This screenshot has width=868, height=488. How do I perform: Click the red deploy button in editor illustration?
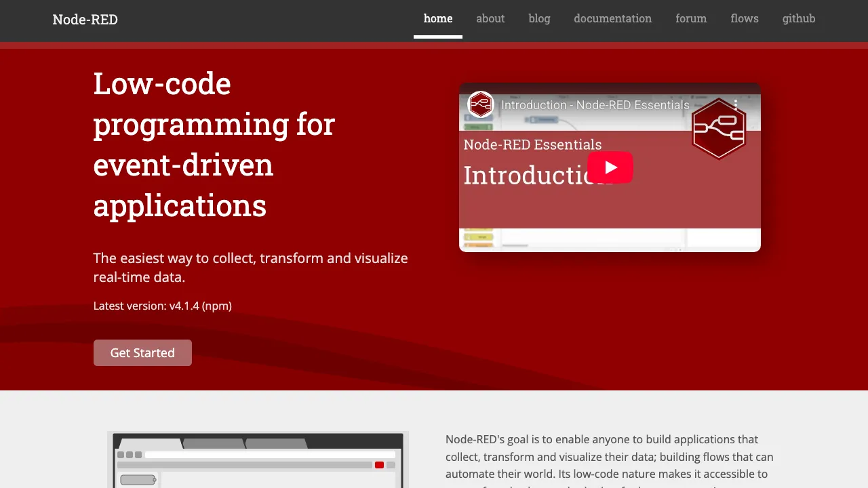tap(379, 465)
